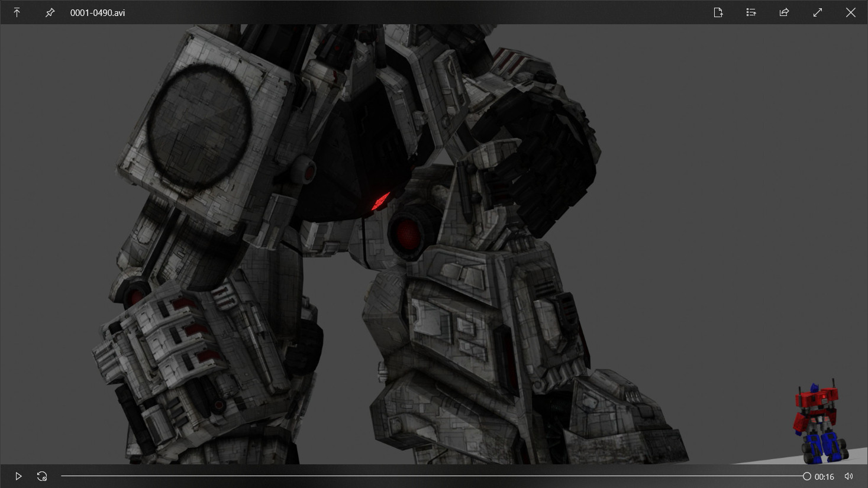Click the middle of the seek bar
Screen dimensions: 868x488
pyautogui.click(x=434, y=476)
